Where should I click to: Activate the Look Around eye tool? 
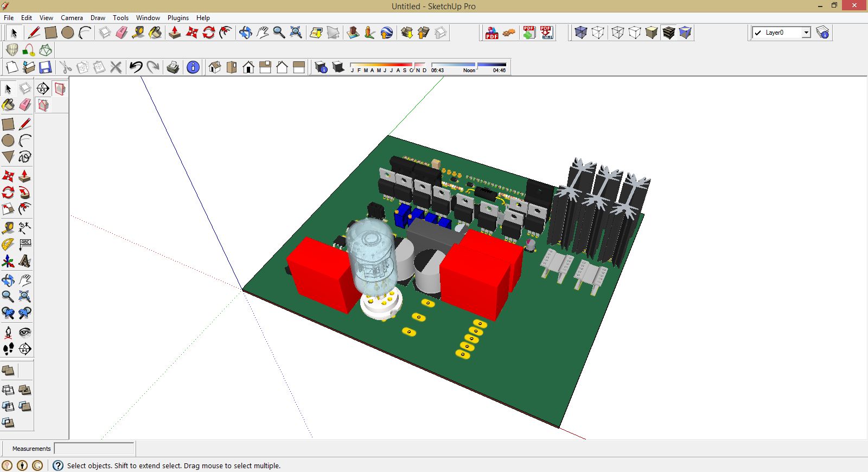tap(25, 332)
